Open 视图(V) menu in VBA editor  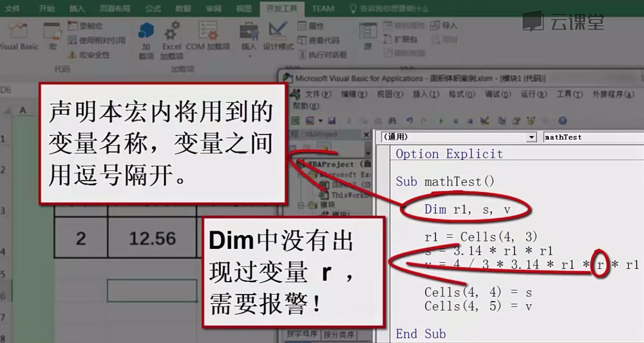tap(390, 95)
